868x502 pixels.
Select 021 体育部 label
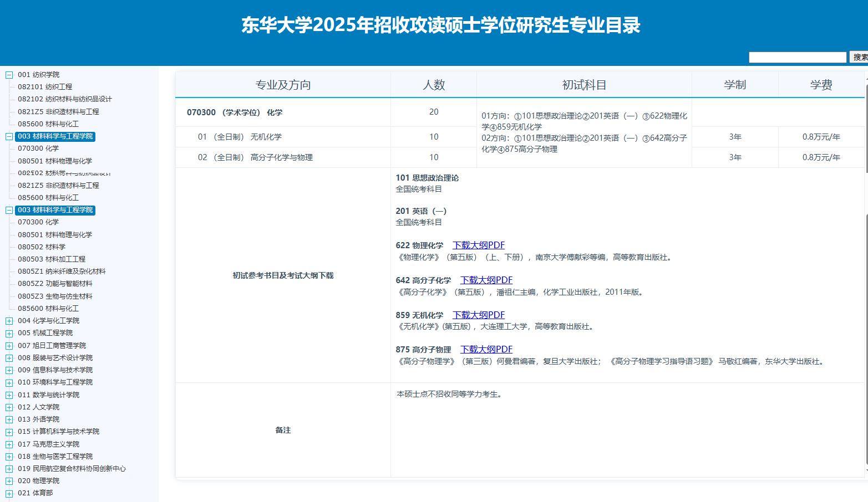tap(35, 493)
